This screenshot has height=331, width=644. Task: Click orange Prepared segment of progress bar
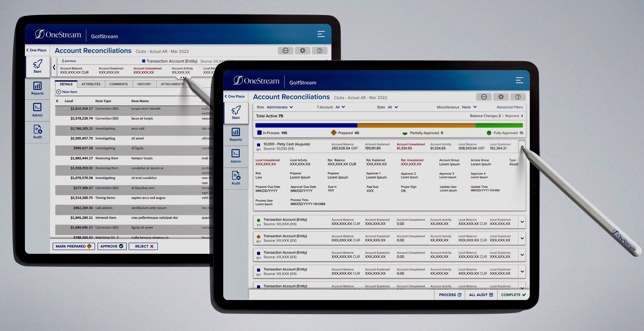tap(416, 126)
